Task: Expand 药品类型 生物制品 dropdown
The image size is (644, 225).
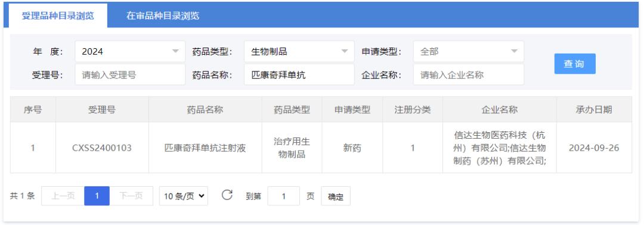Action: [299, 51]
